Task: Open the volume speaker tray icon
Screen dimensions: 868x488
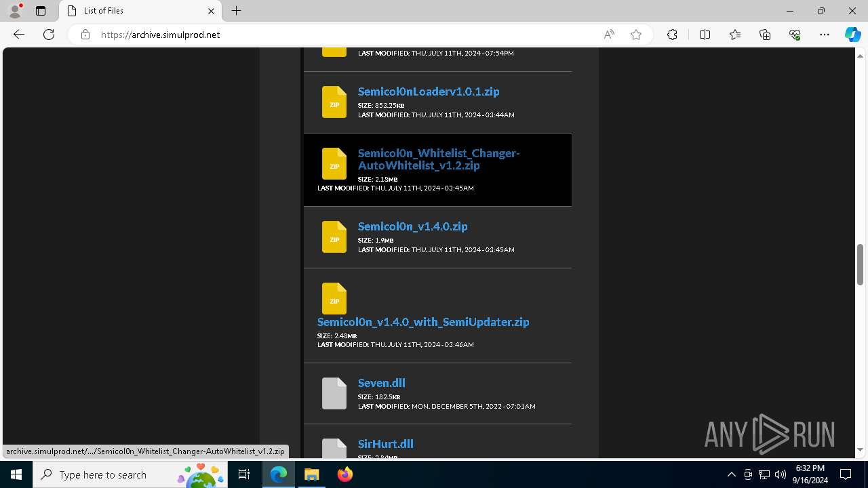Action: (x=780, y=474)
